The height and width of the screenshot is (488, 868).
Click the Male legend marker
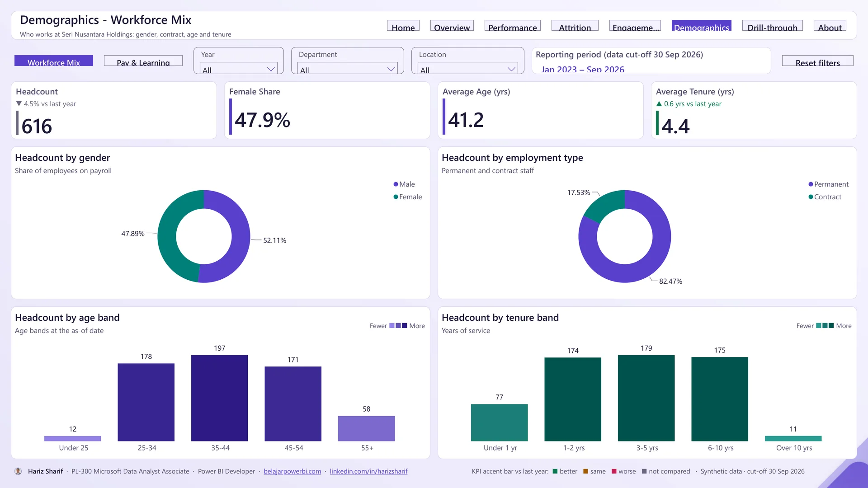point(396,184)
